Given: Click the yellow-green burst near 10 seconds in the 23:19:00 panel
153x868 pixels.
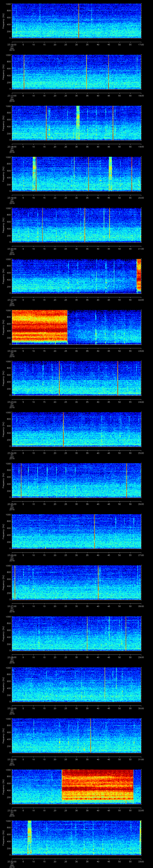Looking at the screenshot, I should [34, 174].
